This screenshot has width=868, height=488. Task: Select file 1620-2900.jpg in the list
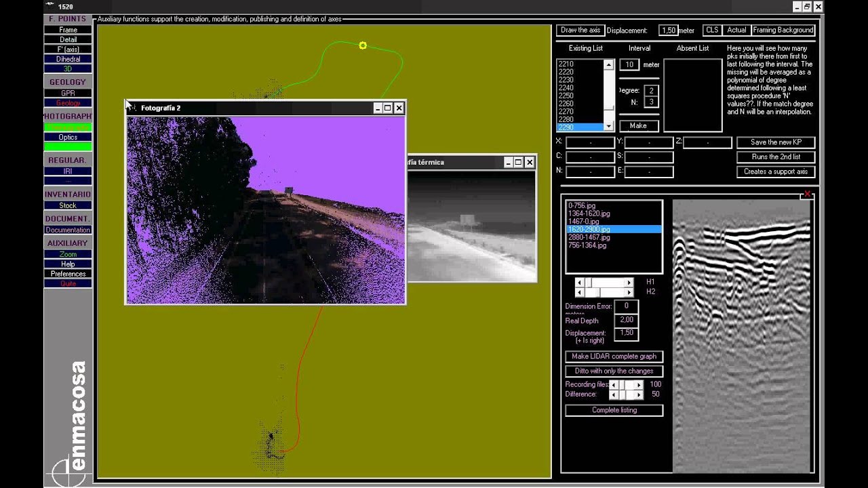click(x=614, y=230)
